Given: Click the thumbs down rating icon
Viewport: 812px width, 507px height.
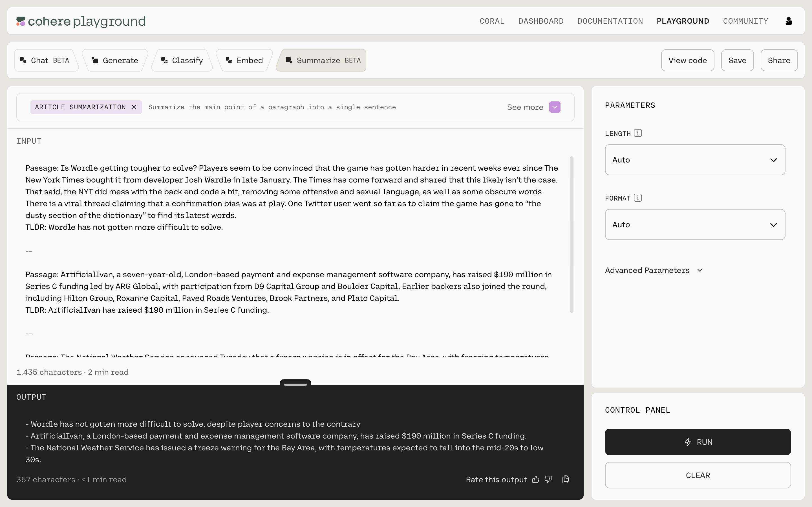Looking at the screenshot, I should point(548,479).
